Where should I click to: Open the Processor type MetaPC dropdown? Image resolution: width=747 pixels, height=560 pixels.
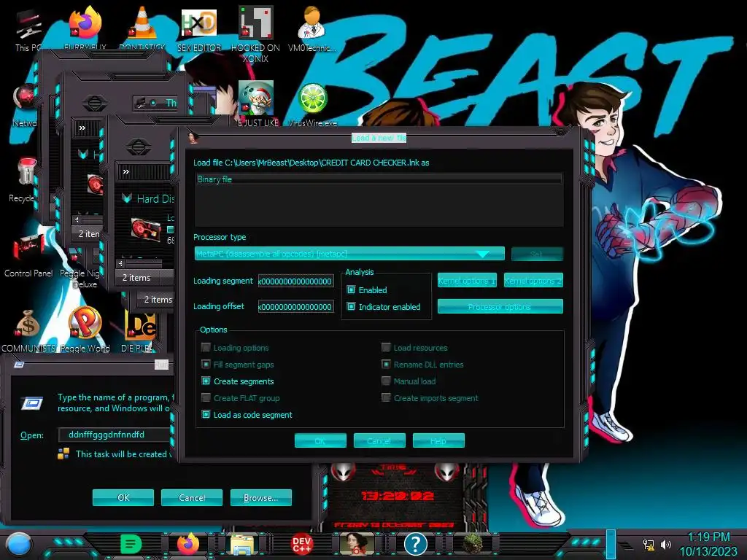click(x=349, y=253)
